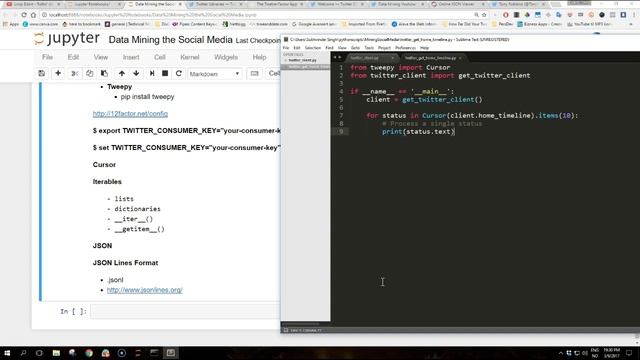Close the Data Mining the Social Media tab
The width and height of the screenshot is (640, 360).
180,4
